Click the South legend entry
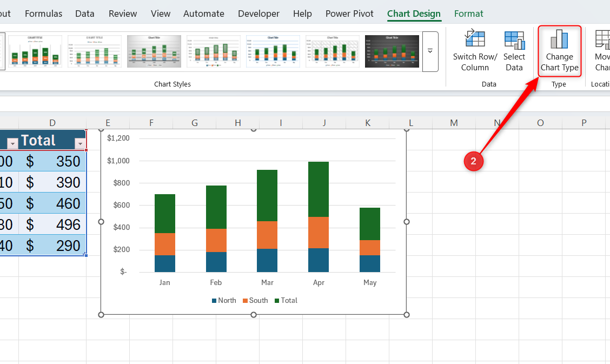The image size is (610, 364). click(x=255, y=300)
